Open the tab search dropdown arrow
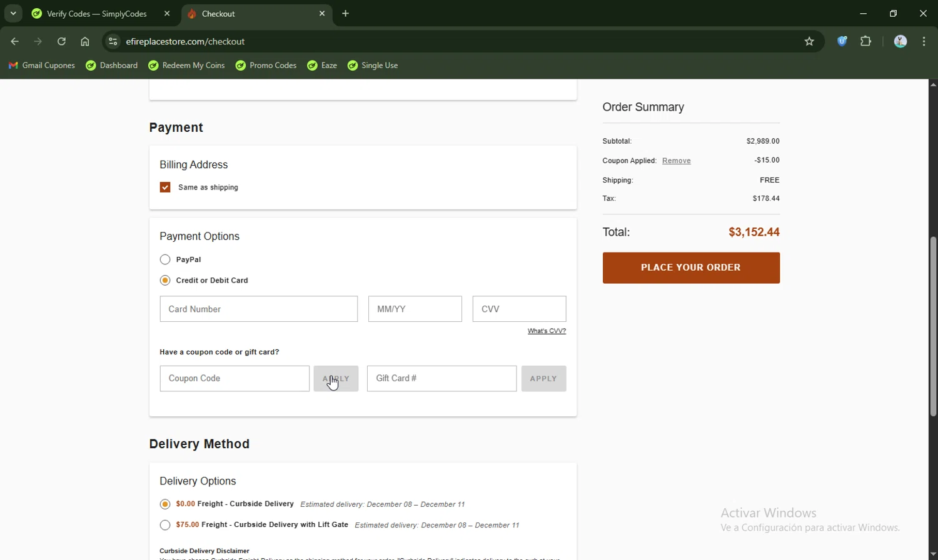 13,13
